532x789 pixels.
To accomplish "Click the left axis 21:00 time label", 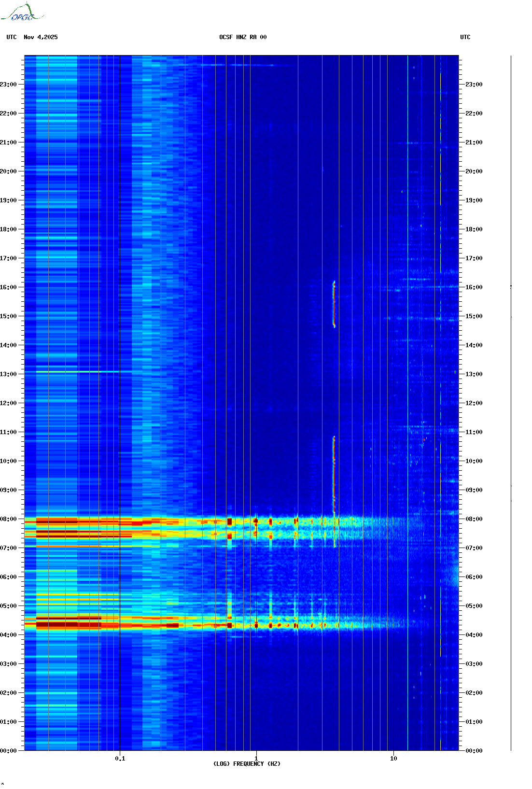I will coord(8,142).
